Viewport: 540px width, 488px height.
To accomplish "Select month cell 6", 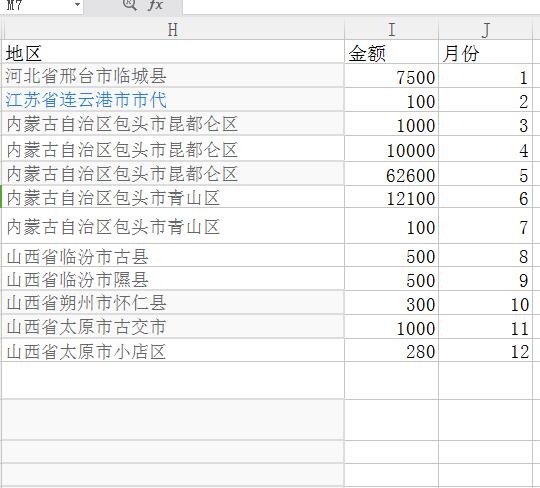I will coord(486,197).
